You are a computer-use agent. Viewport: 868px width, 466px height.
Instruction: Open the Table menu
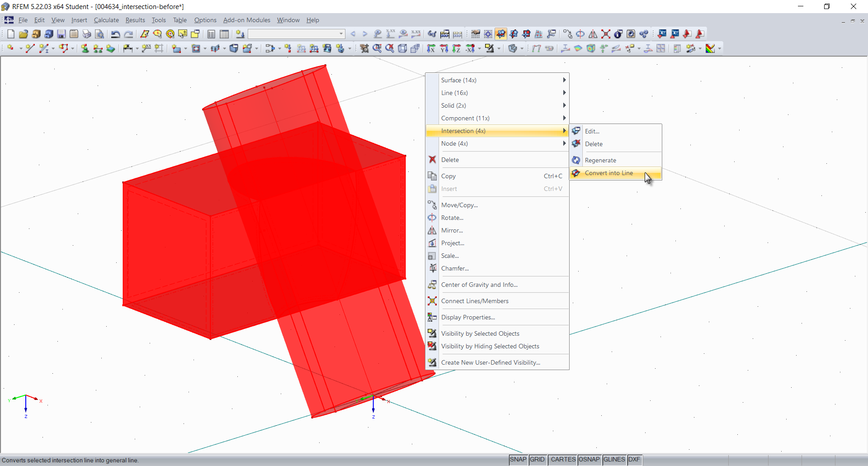tap(179, 20)
